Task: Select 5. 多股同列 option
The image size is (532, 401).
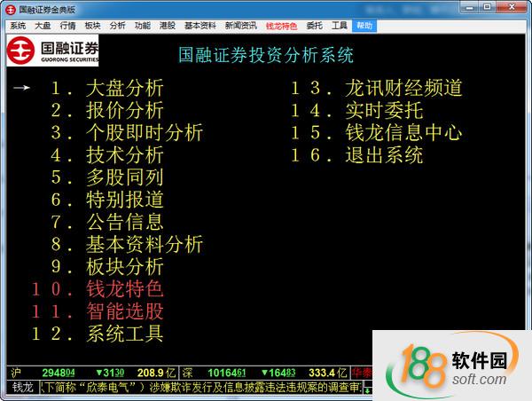Action: click(107, 177)
